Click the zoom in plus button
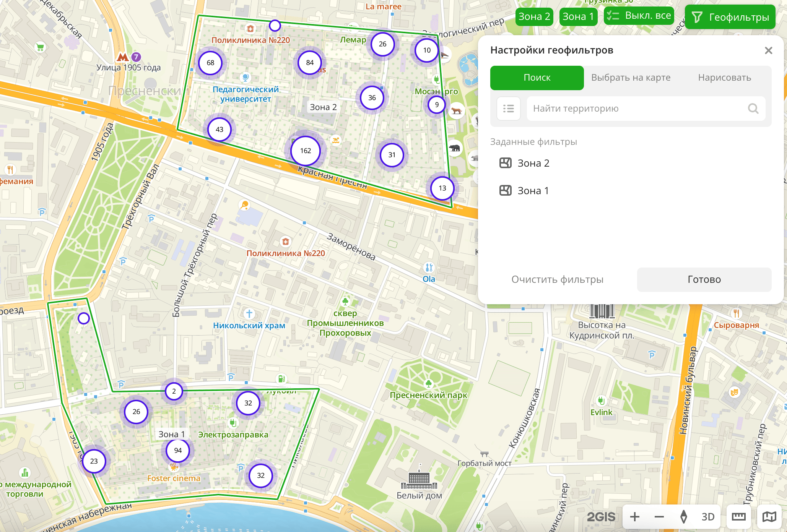Image resolution: width=787 pixels, height=532 pixels. (635, 517)
